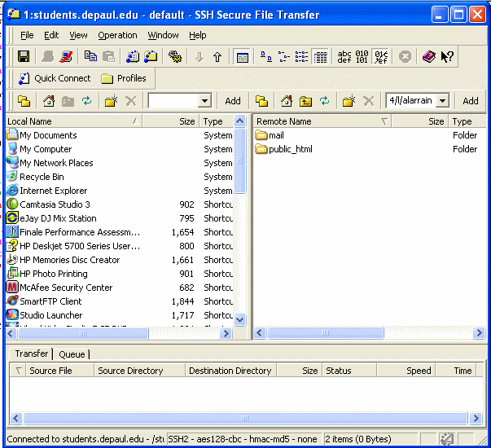Open a New Terminal Window icon
Viewport: 491px width, 448px height.
pyautogui.click(x=133, y=56)
